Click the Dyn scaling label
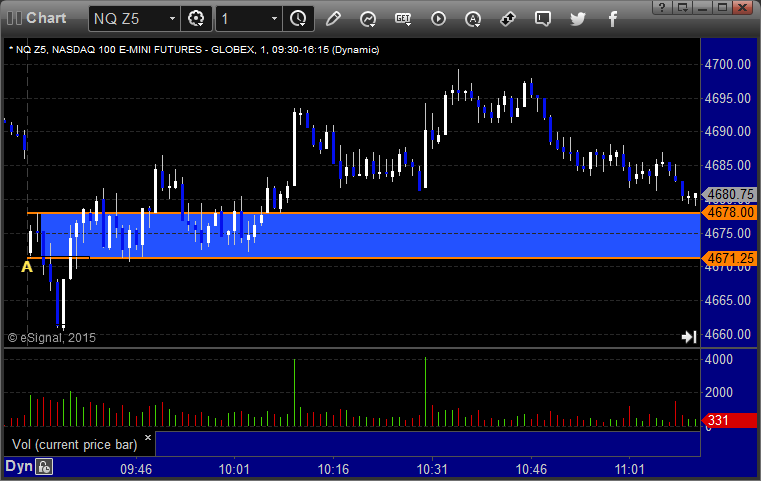The image size is (761, 481). [18, 466]
